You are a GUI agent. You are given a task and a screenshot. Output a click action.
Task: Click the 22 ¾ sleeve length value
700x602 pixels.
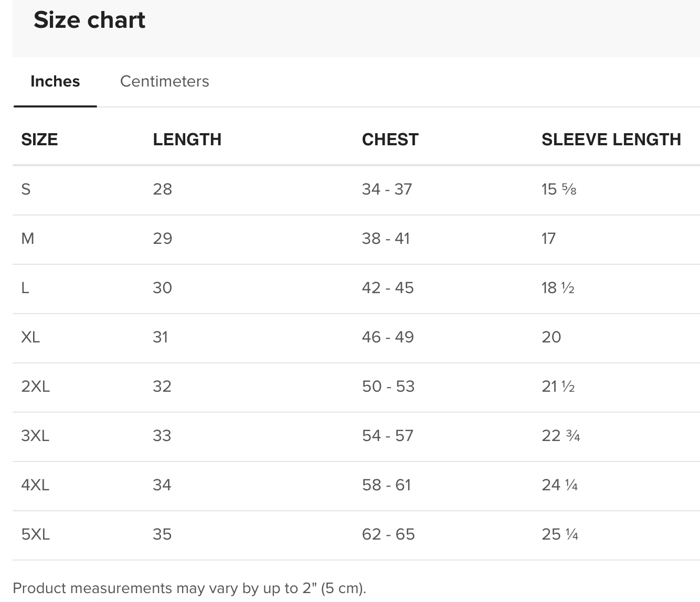pos(561,436)
